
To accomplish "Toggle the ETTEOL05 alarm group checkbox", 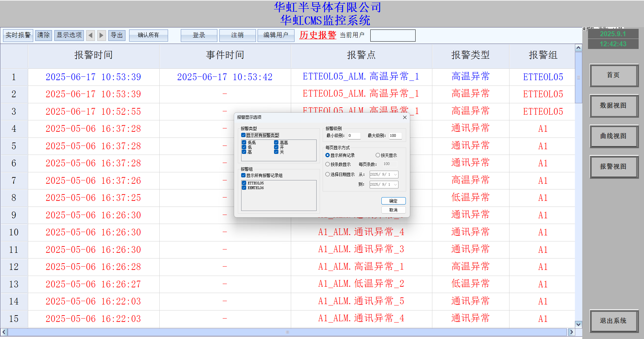I will click(x=244, y=183).
